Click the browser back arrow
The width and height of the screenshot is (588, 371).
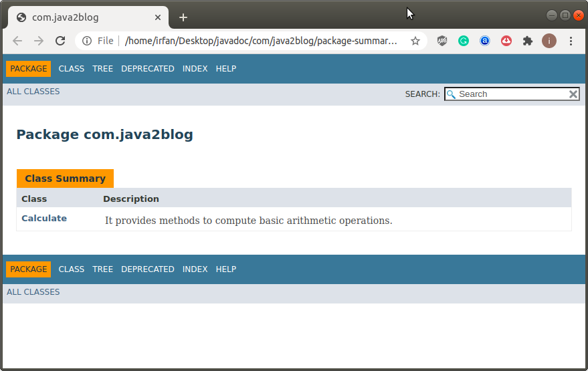pyautogui.click(x=17, y=41)
